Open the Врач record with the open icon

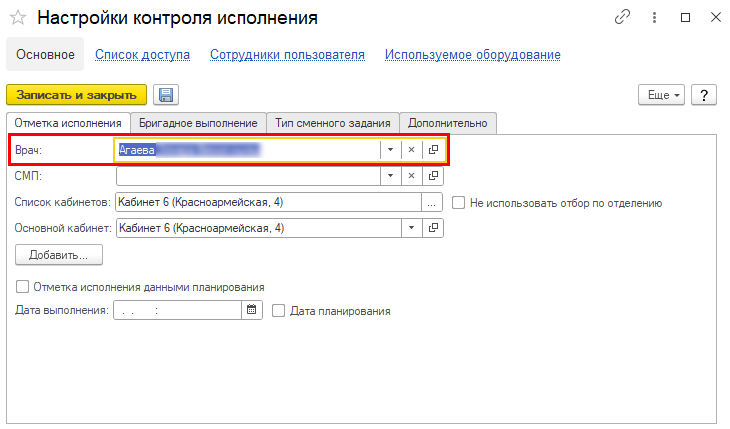433,150
